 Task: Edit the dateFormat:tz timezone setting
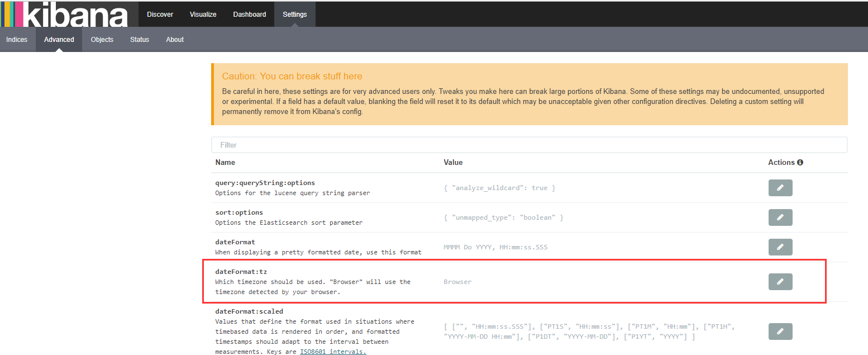[x=780, y=282]
